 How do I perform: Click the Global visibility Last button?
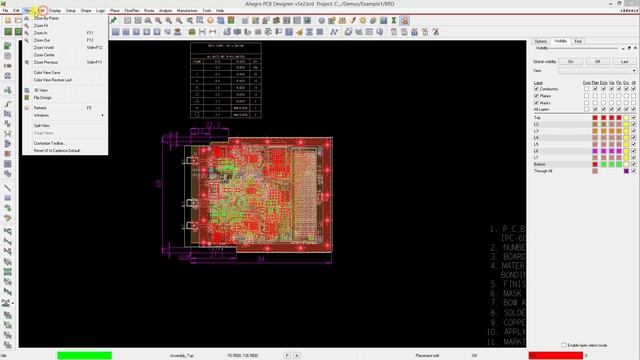(x=624, y=62)
